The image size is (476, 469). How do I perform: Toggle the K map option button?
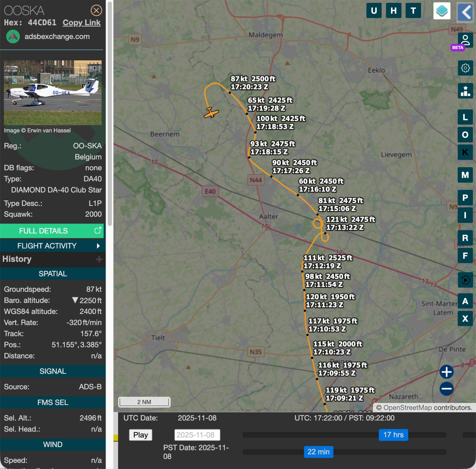pyautogui.click(x=465, y=152)
